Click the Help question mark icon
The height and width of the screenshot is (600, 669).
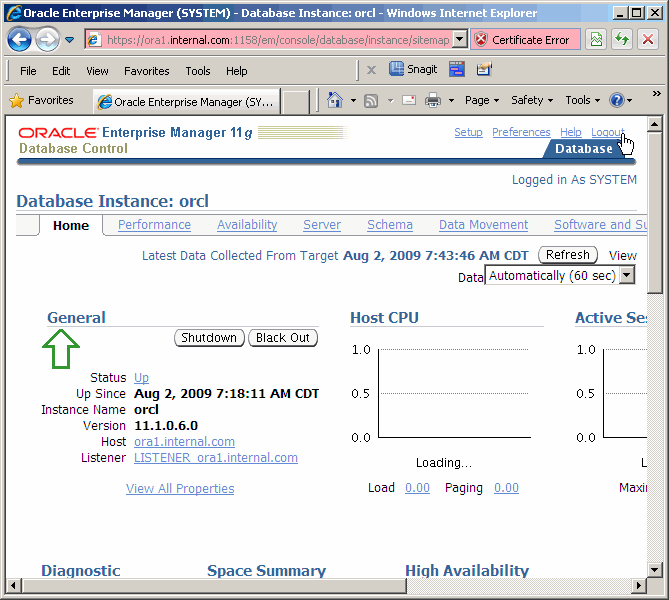click(616, 100)
